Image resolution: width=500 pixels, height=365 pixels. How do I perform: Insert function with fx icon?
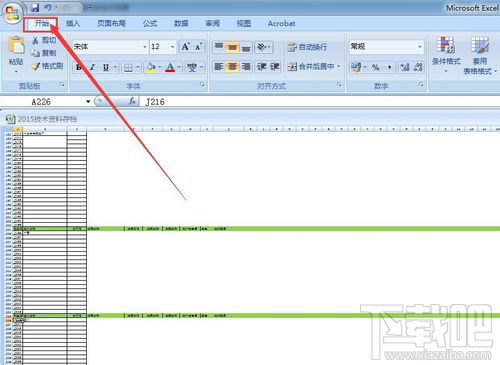132,101
